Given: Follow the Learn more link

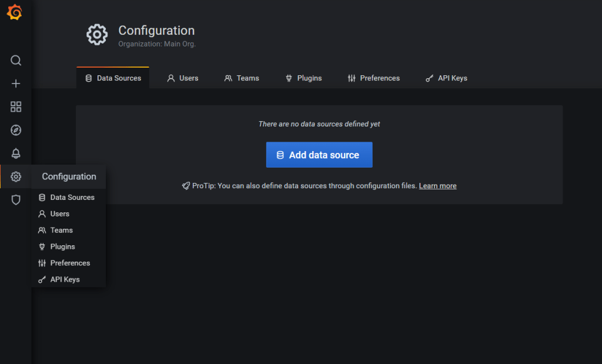Looking at the screenshot, I should tap(437, 186).
